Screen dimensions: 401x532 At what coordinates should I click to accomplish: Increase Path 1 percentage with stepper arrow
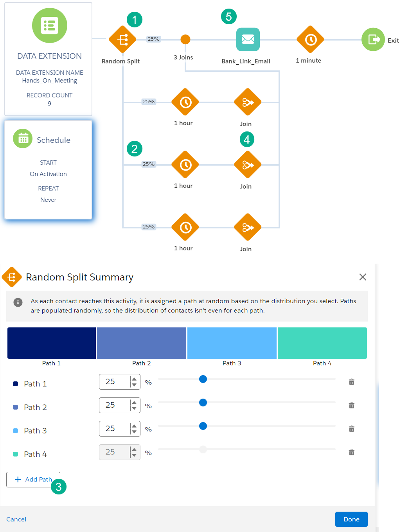[134, 379]
